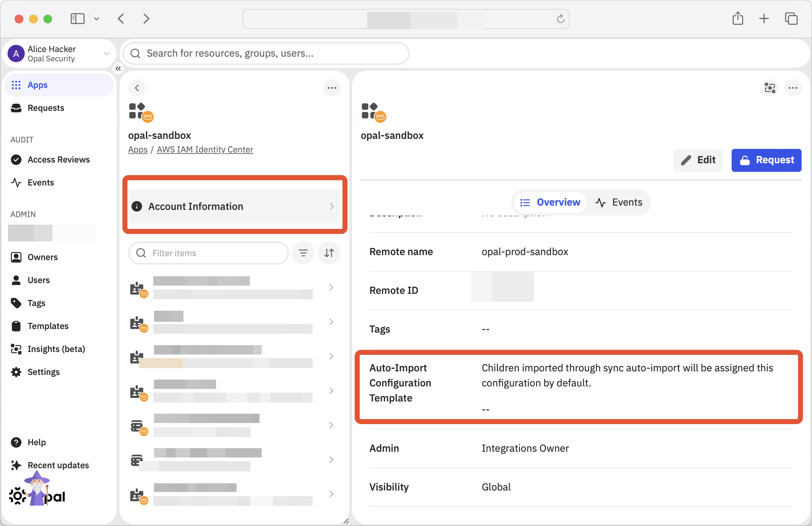Click the Insights (beta) icon
This screenshot has height=526, width=812.
(x=16, y=349)
